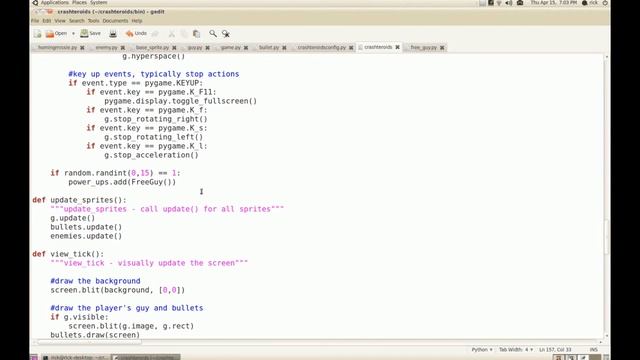Switch to the base_sprite.py tab
The image size is (640, 360).
(x=152, y=48)
